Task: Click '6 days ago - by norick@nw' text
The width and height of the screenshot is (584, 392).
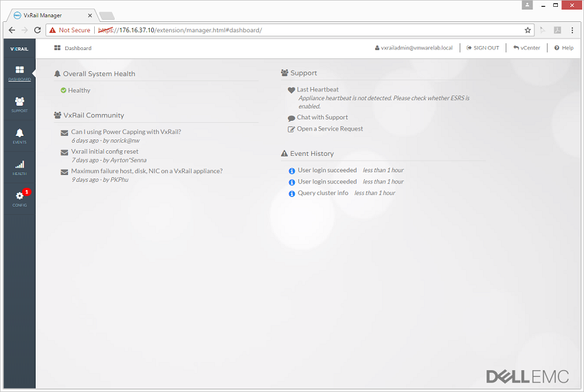Action: point(105,141)
